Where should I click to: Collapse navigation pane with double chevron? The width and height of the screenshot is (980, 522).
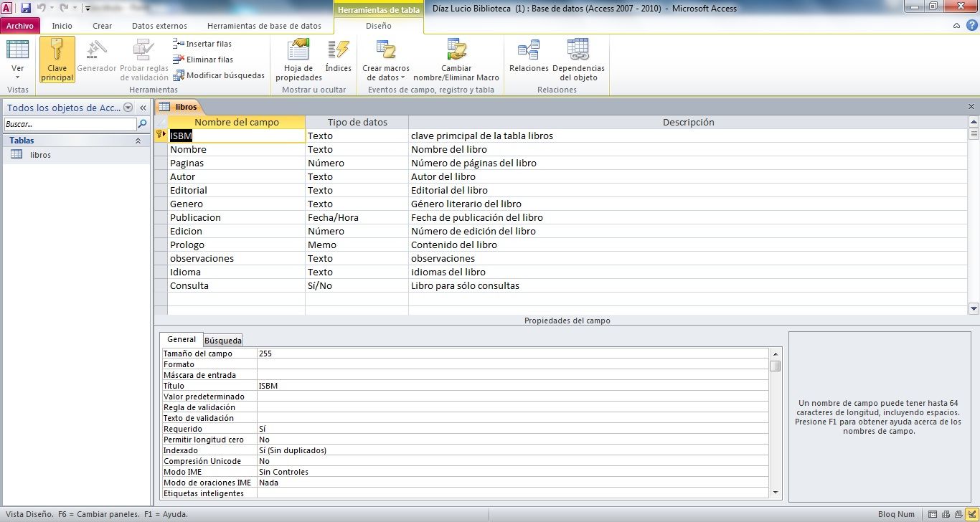pyautogui.click(x=143, y=108)
